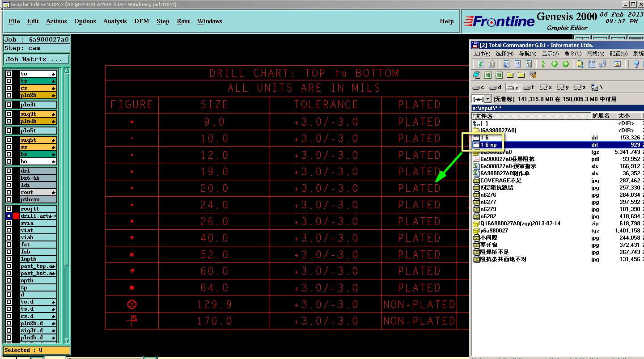This screenshot has height=359, width=644.
Task: Open 命令(C) menu in Total Commander
Action: (573, 54)
